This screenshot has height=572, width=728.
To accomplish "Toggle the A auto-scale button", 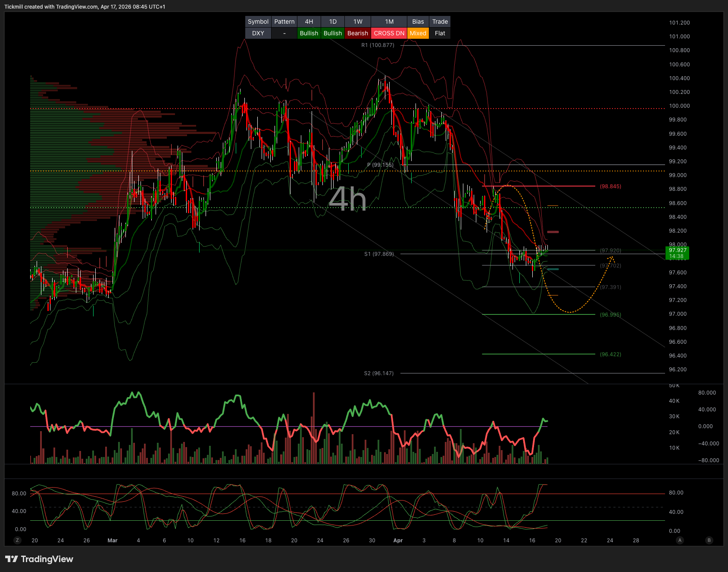I will pos(680,540).
